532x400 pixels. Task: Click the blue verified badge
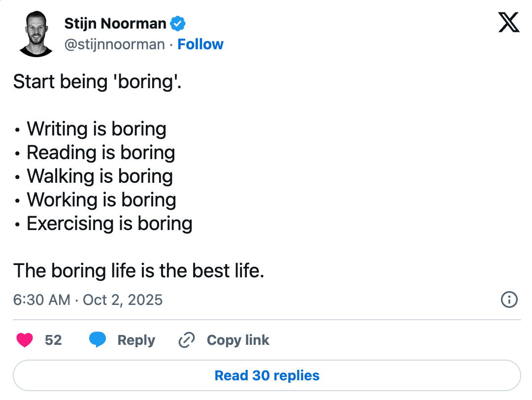(177, 23)
